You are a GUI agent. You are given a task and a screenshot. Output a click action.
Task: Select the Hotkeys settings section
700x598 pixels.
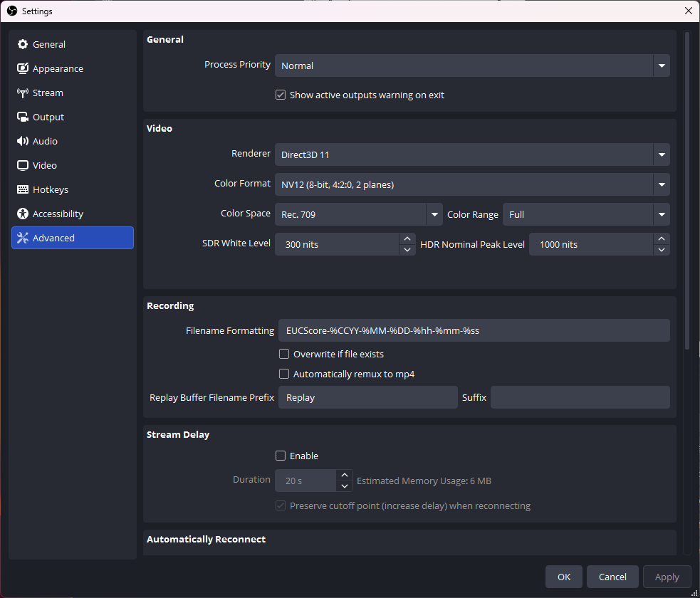pyautogui.click(x=50, y=189)
